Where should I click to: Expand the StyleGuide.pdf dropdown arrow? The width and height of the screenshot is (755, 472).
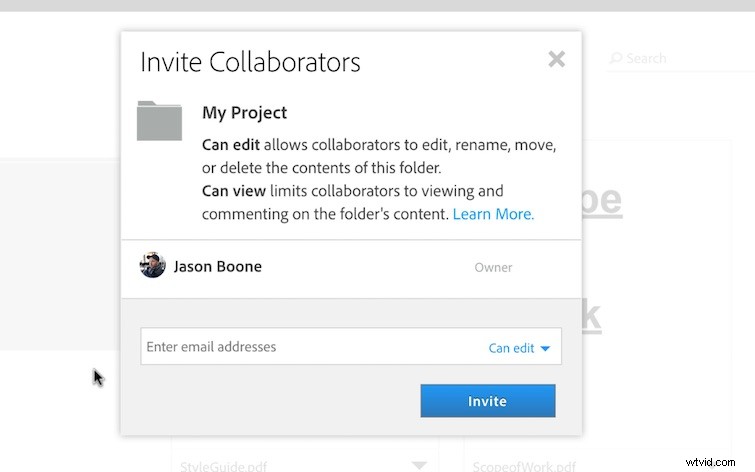point(419,465)
